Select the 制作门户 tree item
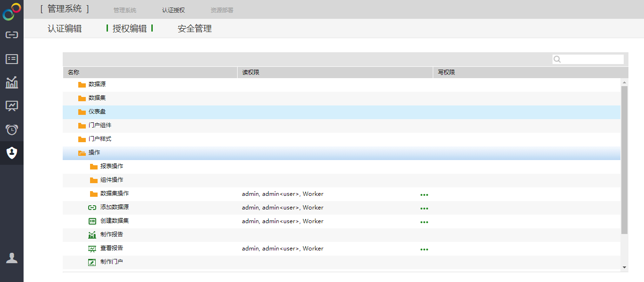Viewport: 644px width, 282px height. (x=111, y=262)
